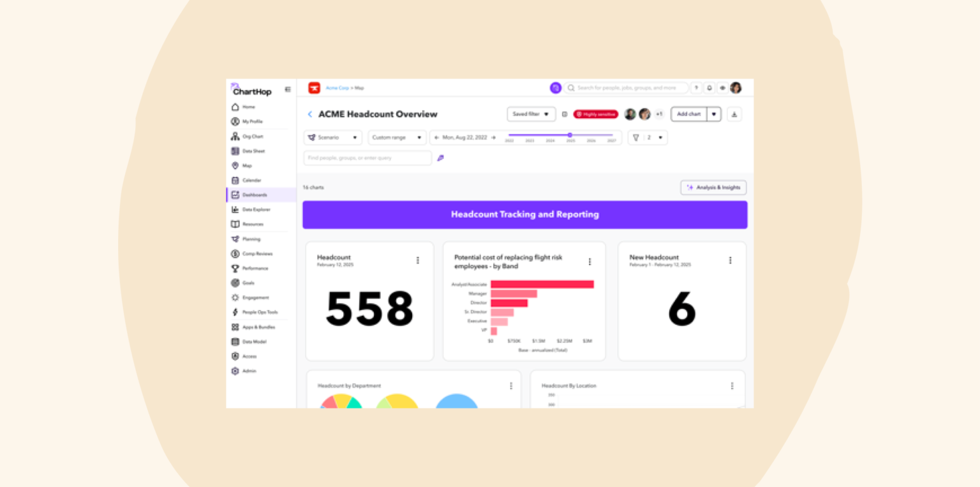Open options menu on New Headcount card
Screen dimensions: 980x487
tap(730, 260)
